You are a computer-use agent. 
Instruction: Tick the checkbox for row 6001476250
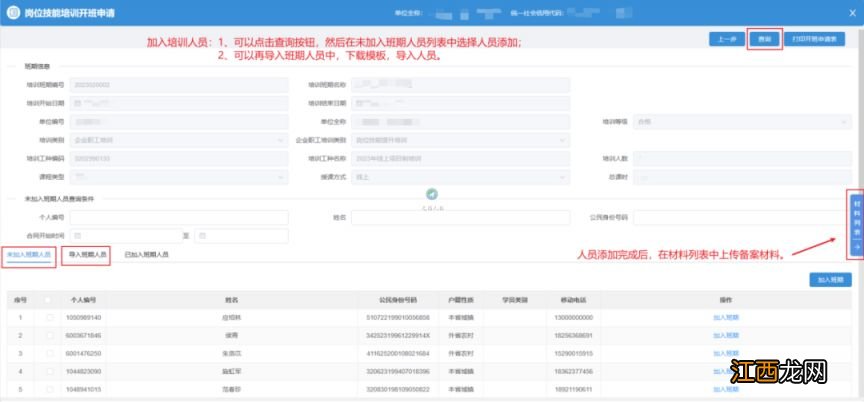click(x=50, y=354)
